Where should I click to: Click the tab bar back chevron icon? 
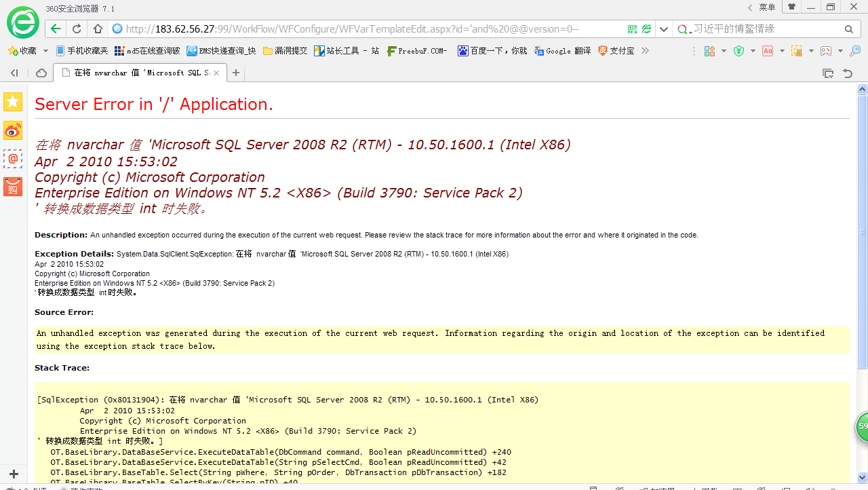coord(14,73)
